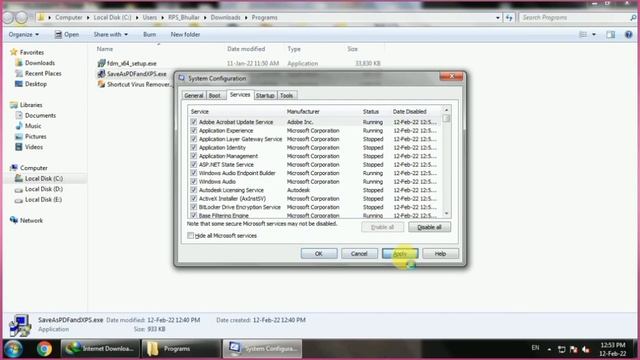Image resolution: width=640 pixels, height=360 pixels.
Task: Open Google Chrome from taskbar
Action: tap(44, 349)
